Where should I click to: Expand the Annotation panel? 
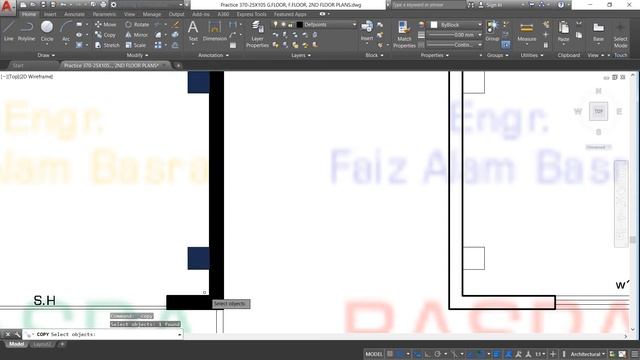pyautogui.click(x=213, y=55)
